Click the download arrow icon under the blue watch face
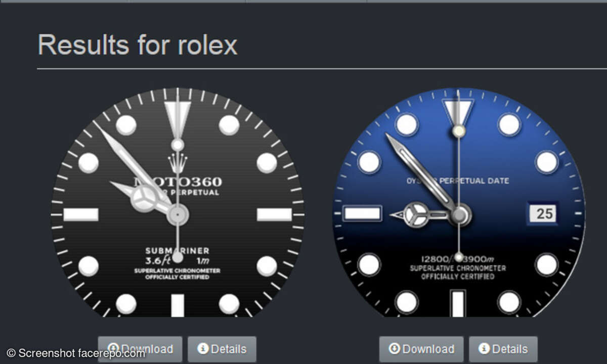Screen dimensions: 607x364 coord(395,348)
